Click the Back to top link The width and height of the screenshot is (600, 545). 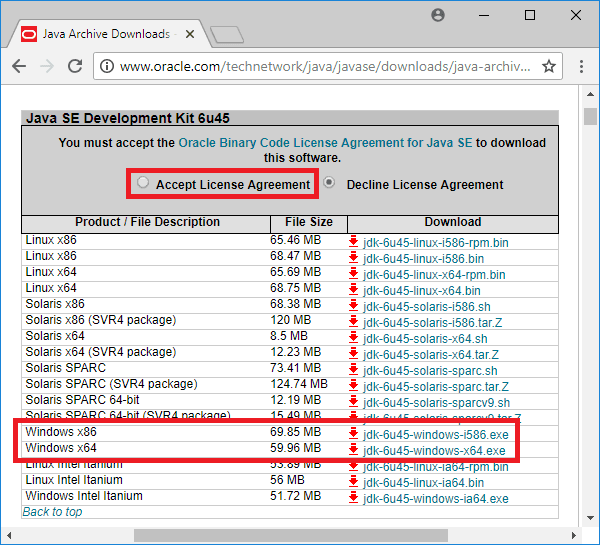coord(52,512)
